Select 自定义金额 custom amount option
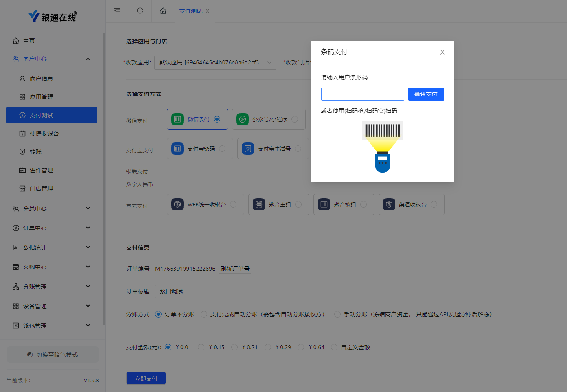 pos(335,347)
